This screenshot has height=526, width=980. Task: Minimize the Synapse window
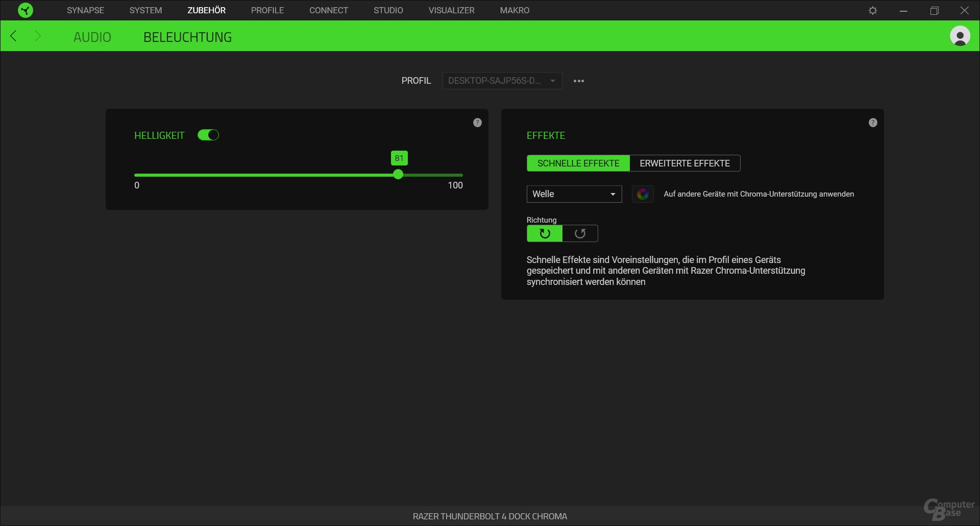(x=903, y=10)
